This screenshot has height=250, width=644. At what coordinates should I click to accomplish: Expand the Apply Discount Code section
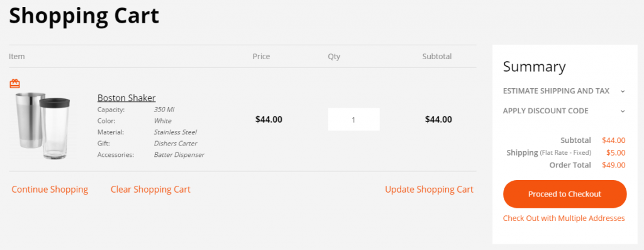pos(564,111)
